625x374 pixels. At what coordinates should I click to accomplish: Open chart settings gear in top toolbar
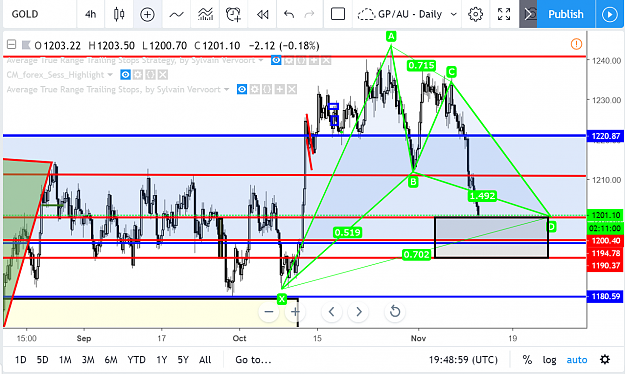click(475, 14)
